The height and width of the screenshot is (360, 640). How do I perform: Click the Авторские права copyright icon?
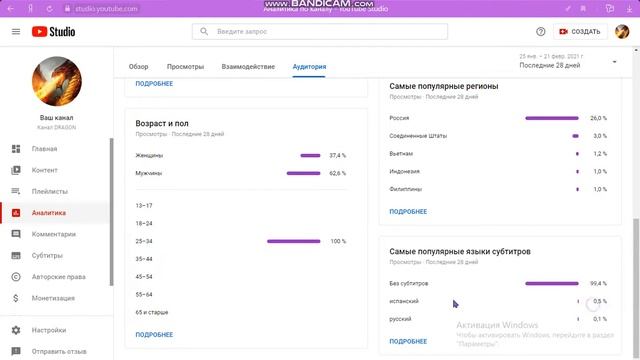tap(16, 277)
